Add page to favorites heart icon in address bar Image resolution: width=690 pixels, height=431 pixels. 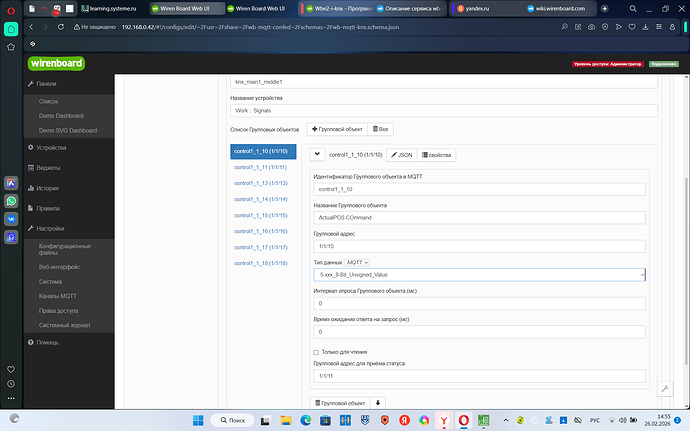coord(632,27)
